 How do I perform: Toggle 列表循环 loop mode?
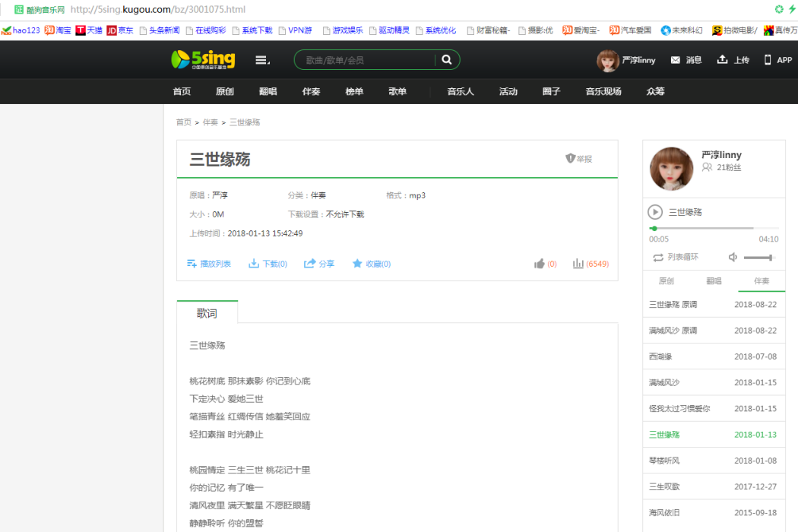tap(676, 257)
